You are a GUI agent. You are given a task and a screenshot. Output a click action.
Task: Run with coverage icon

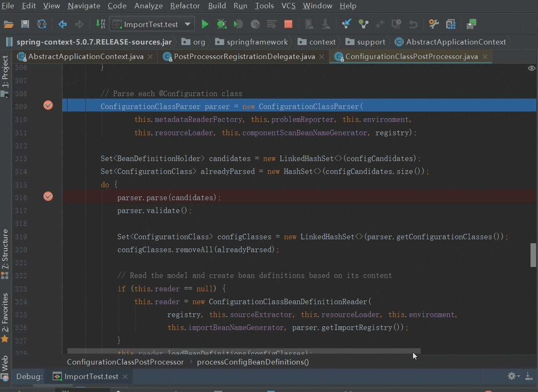pos(238,24)
